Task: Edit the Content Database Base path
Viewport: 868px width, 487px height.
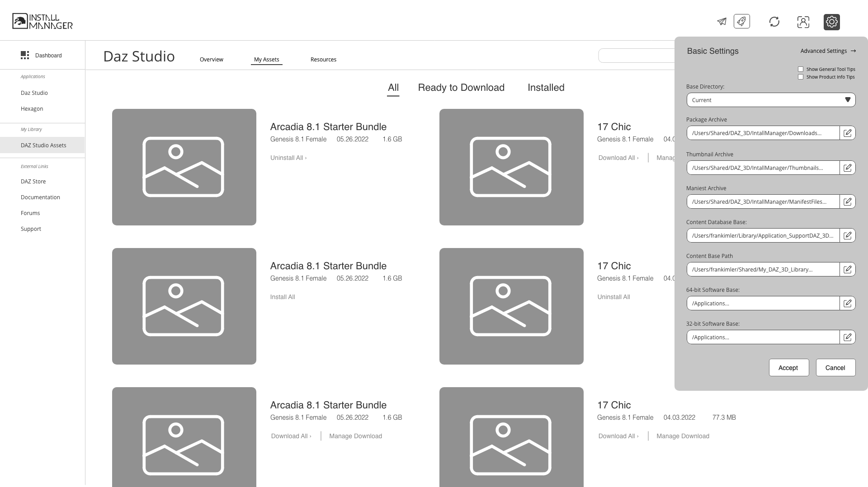Action: click(x=848, y=235)
